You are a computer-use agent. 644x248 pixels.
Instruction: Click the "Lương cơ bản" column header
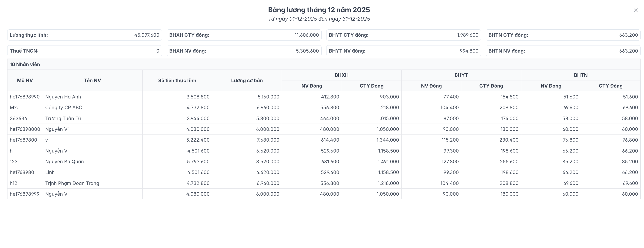[x=247, y=80]
